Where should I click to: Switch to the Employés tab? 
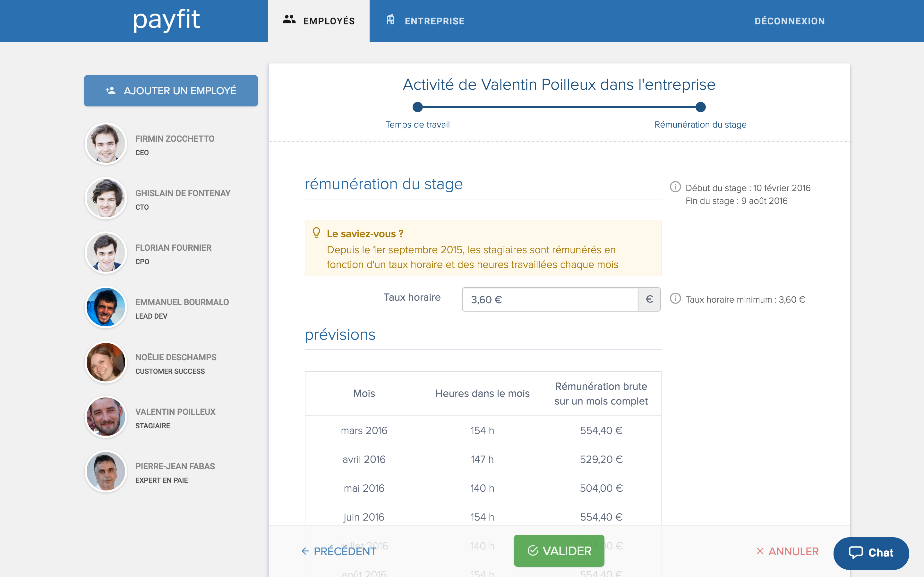coord(319,21)
